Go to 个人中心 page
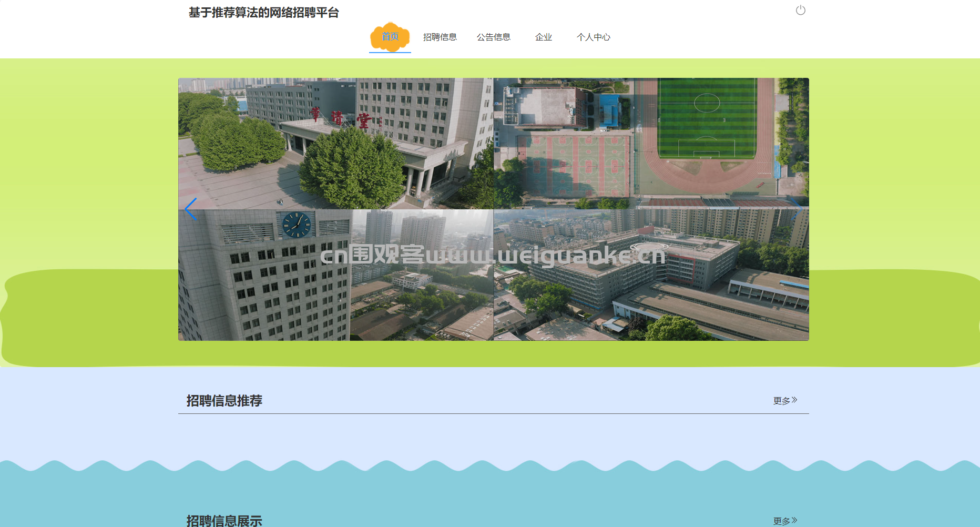This screenshot has width=980, height=527. 593,37
